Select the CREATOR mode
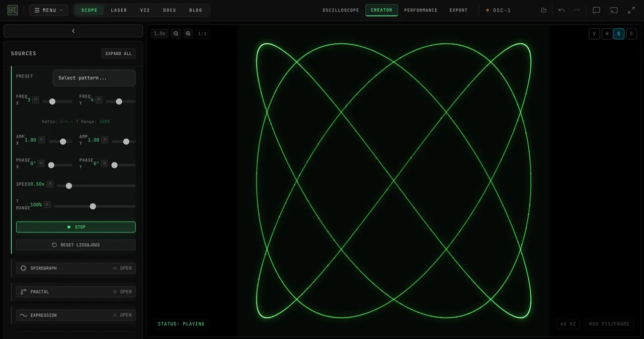644x339 pixels. pyautogui.click(x=381, y=10)
